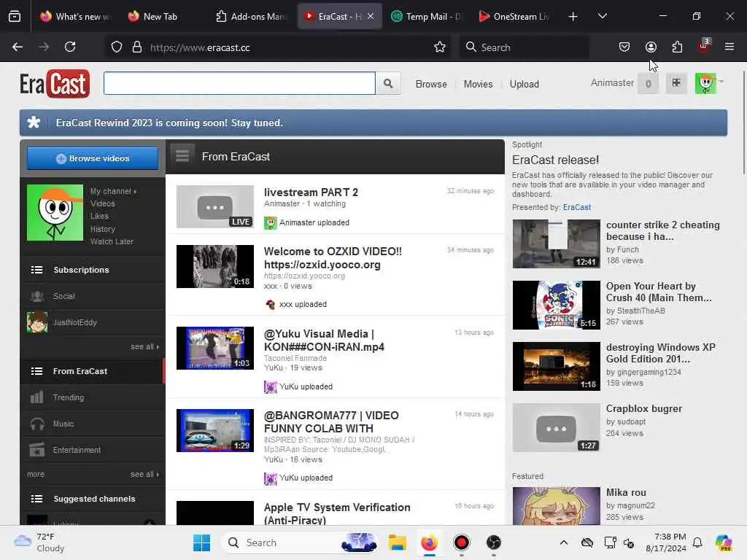This screenshot has width=747, height=560.
Task: Click the more link in guide
Action: pyautogui.click(x=36, y=474)
